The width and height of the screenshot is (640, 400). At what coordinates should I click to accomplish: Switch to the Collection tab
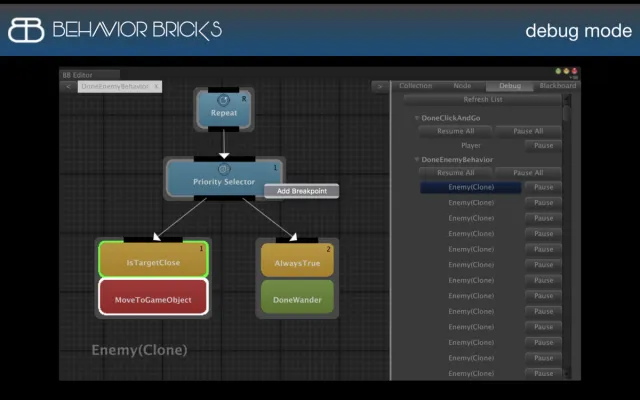coord(416,86)
